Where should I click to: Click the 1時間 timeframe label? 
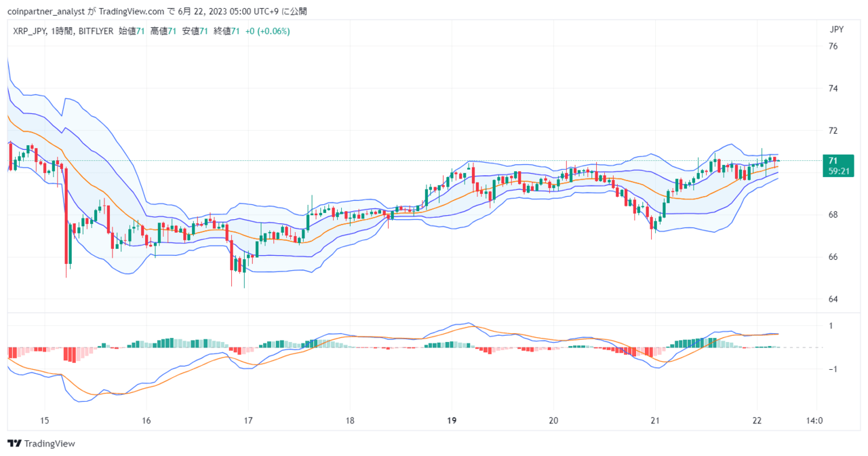click(x=62, y=31)
